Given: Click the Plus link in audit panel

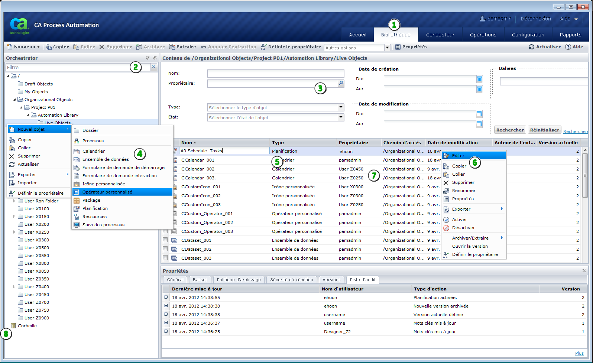Looking at the screenshot, I should click(579, 353).
